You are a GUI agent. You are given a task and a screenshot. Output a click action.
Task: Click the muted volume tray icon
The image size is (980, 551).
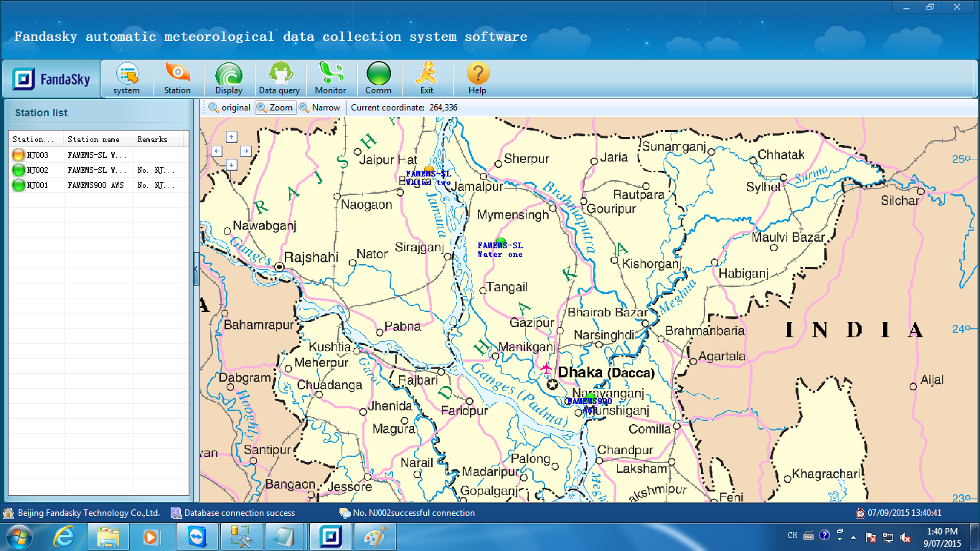pos(905,537)
